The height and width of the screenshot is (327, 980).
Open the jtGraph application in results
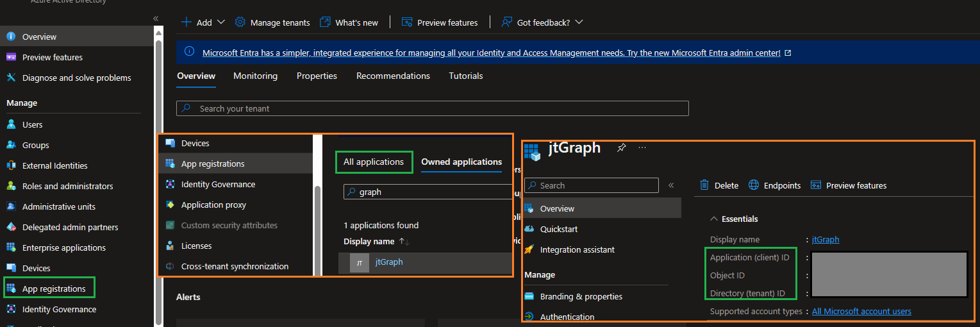click(389, 262)
